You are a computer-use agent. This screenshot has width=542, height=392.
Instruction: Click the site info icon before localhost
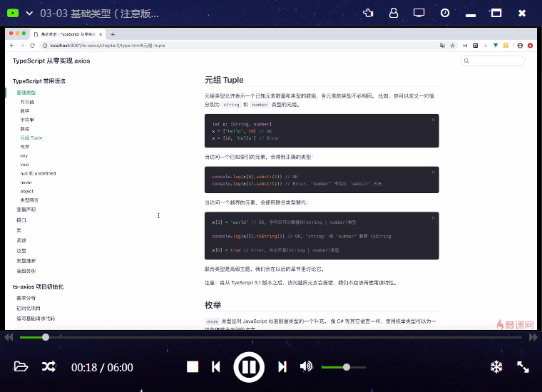click(x=45, y=45)
